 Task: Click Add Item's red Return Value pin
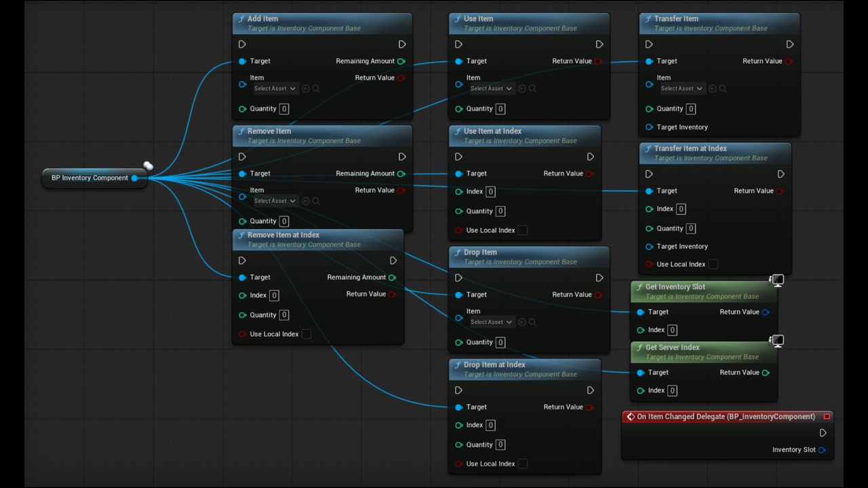[401, 78]
